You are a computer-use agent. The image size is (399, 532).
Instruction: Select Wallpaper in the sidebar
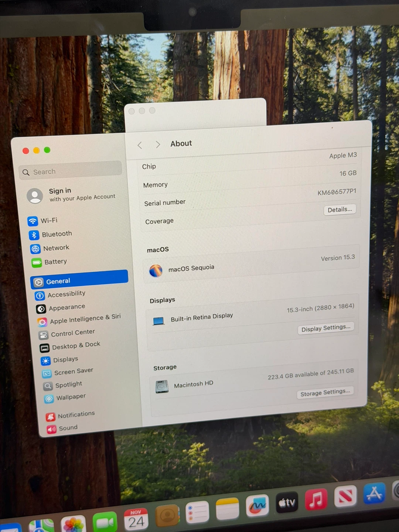tap(65, 398)
